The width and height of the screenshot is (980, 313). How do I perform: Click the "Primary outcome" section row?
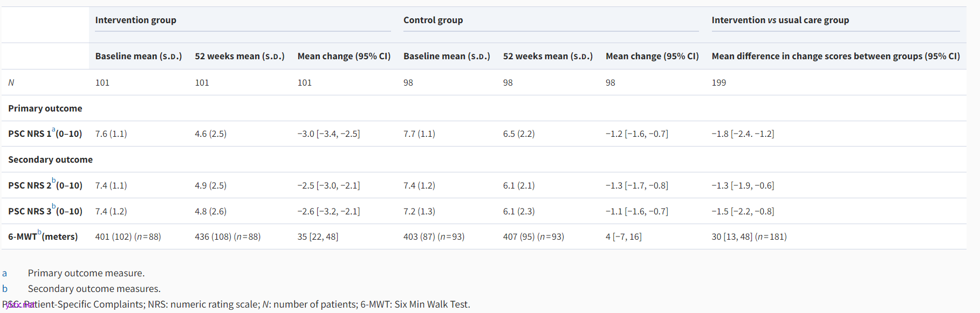(45, 108)
